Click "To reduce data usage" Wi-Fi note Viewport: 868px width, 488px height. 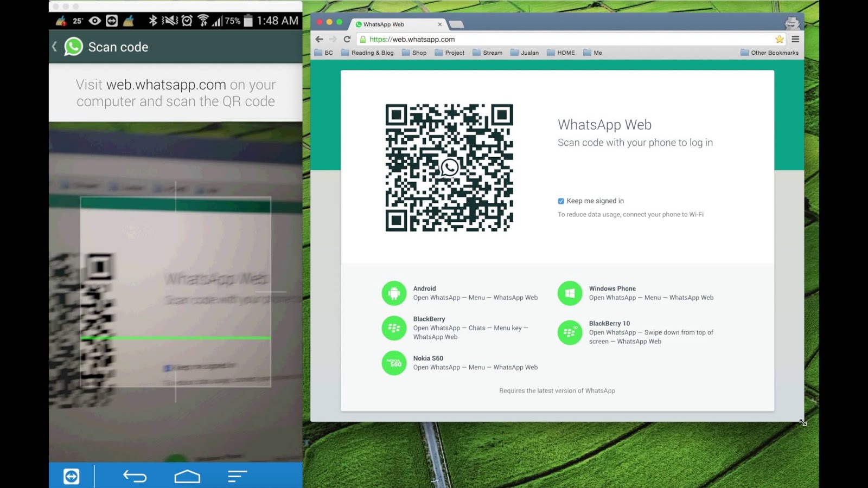[x=630, y=215]
